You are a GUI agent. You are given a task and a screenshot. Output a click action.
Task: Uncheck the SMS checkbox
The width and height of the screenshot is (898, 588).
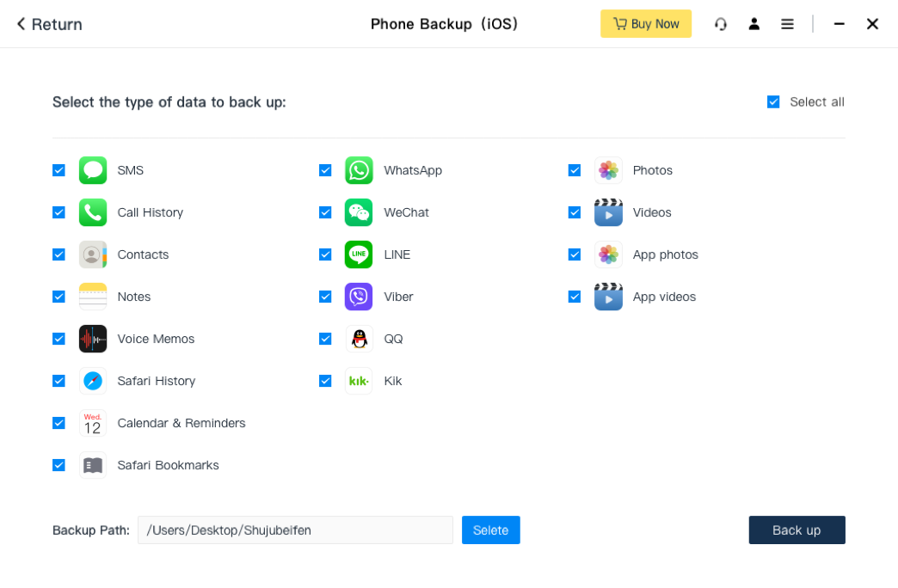click(x=58, y=170)
